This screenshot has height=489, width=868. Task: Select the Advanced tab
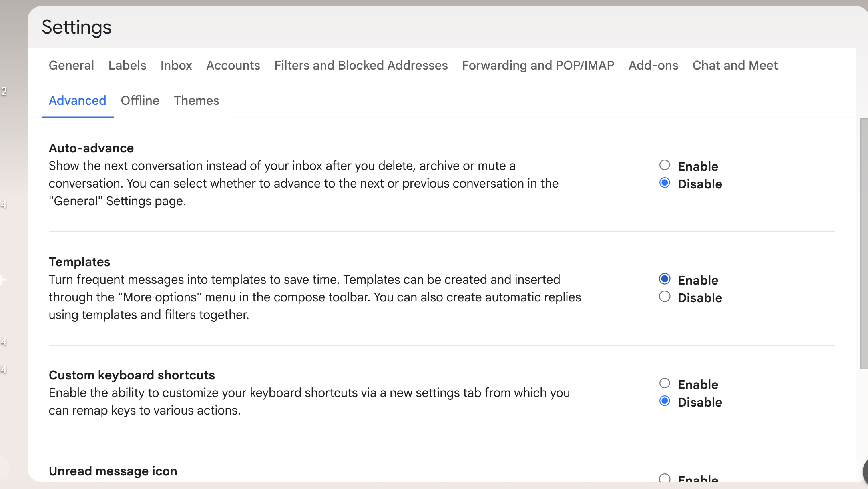pos(77,100)
